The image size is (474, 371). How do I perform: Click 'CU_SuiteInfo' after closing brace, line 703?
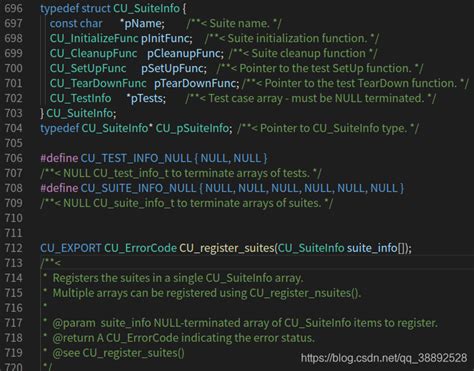pyautogui.click(x=79, y=113)
